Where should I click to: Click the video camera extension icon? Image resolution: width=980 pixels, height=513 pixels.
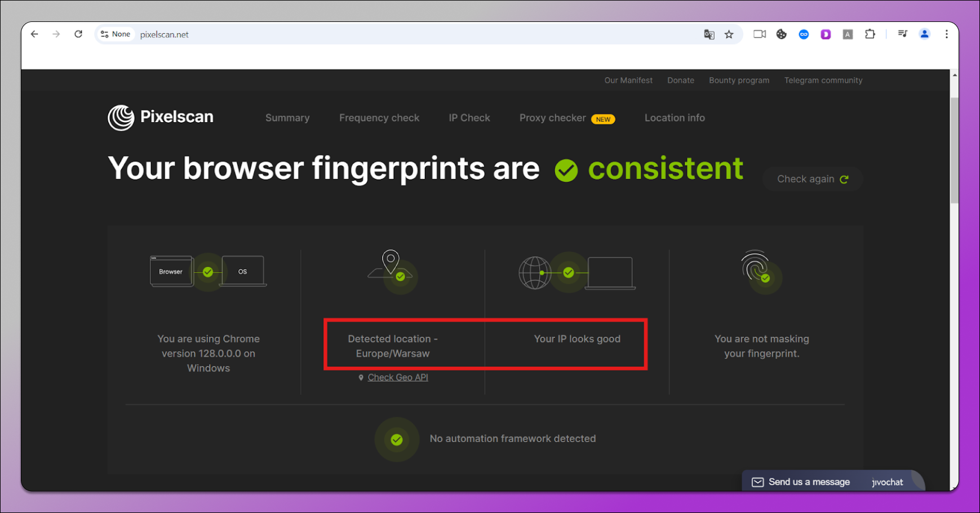tap(760, 34)
